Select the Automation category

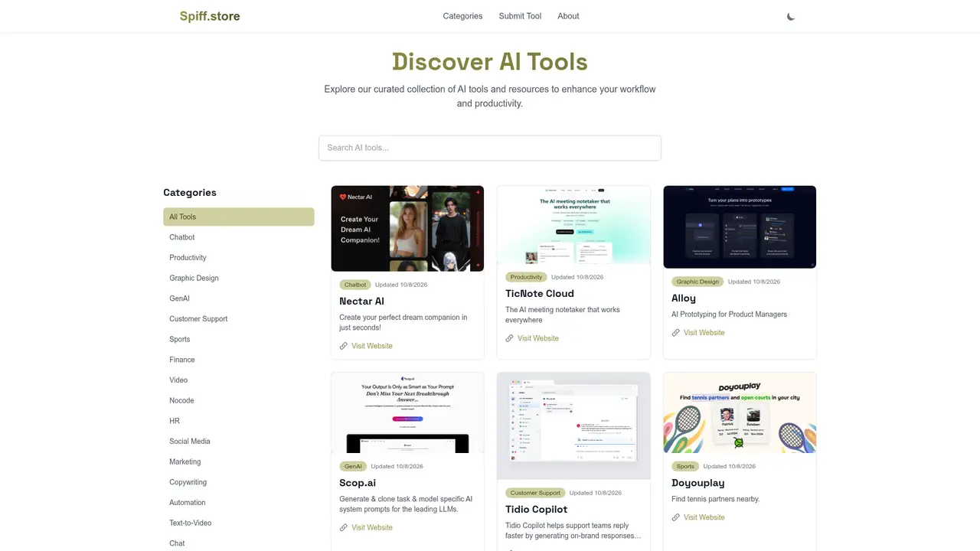pos(239,503)
